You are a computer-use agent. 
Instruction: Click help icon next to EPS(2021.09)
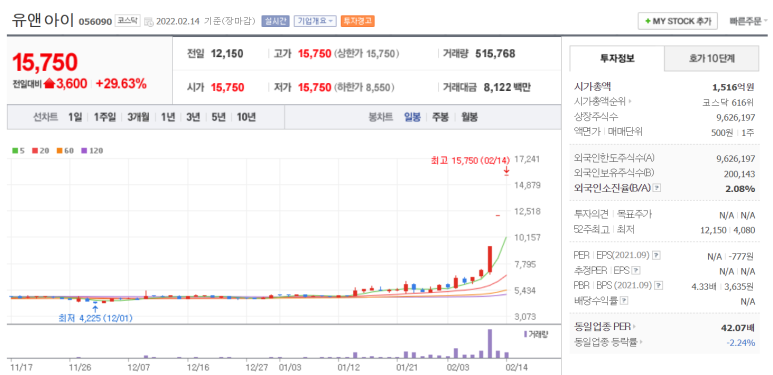pos(656,255)
